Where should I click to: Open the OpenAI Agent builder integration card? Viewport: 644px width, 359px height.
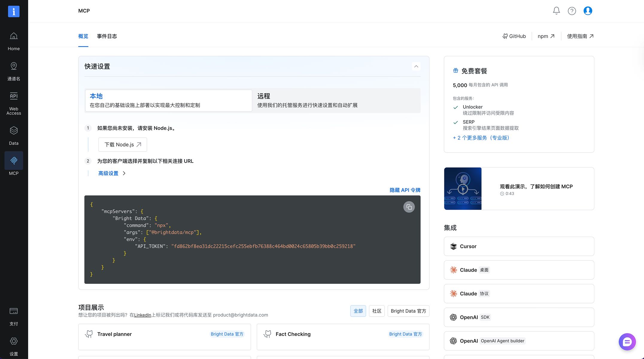[519, 341]
